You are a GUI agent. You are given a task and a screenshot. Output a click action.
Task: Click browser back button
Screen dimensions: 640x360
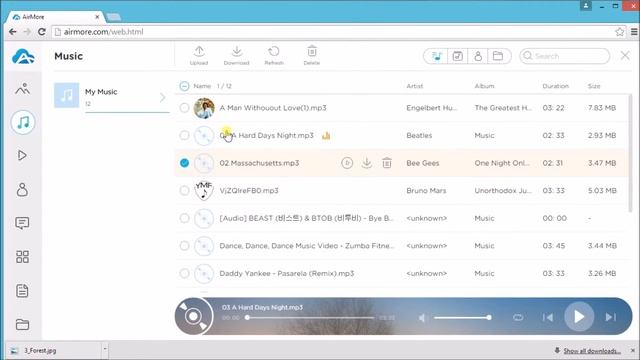pyautogui.click(x=13, y=32)
